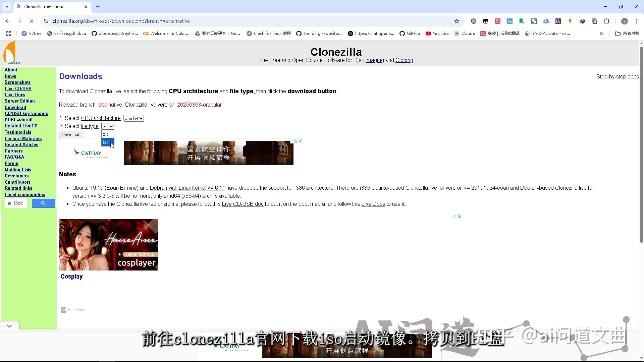644x362 pixels.
Task: Expand the hidden bookmarks chevron
Action: [601, 33]
